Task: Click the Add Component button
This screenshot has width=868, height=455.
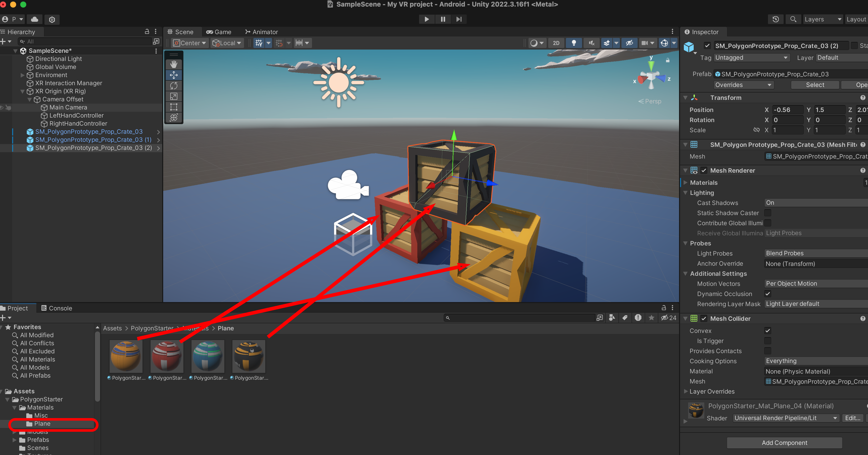Action: pos(784,443)
